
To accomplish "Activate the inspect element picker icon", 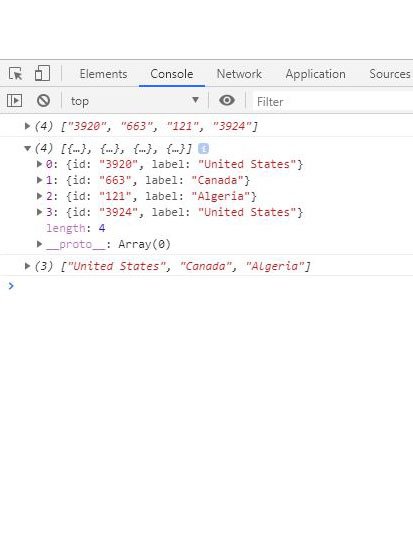I will 15,74.
